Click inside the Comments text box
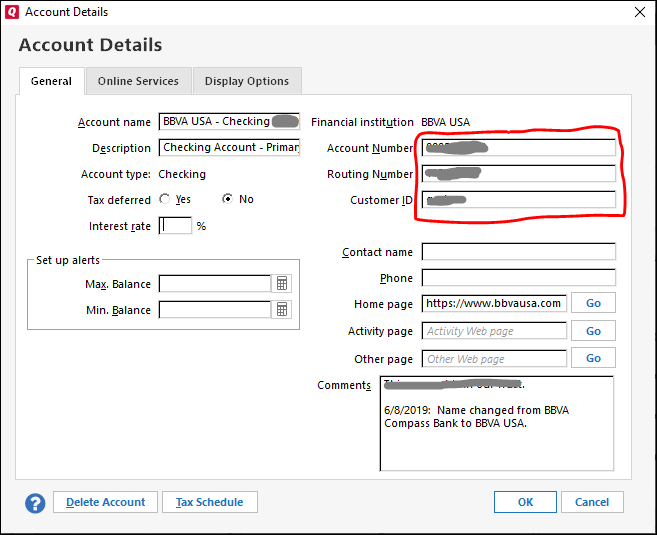This screenshot has width=657, height=535. 497,424
